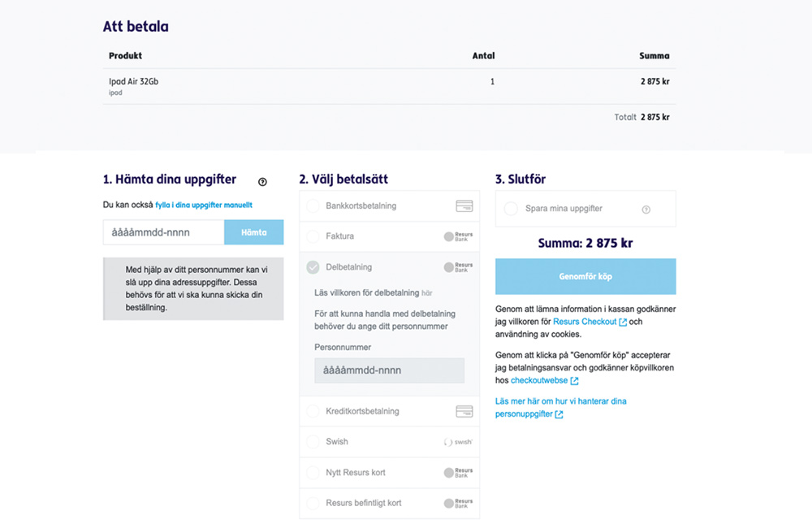
Task: Click external link icon after checkoutwebse
Action: pos(574,381)
